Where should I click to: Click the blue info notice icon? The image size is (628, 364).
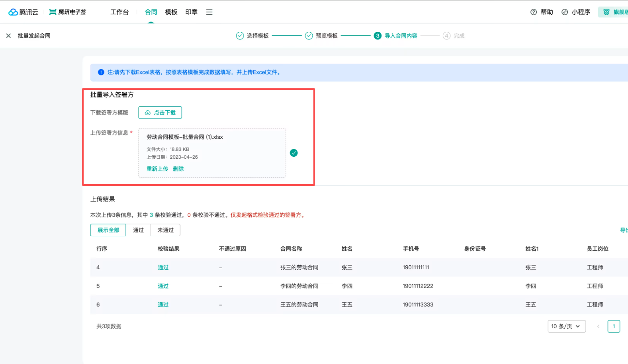coord(101,72)
